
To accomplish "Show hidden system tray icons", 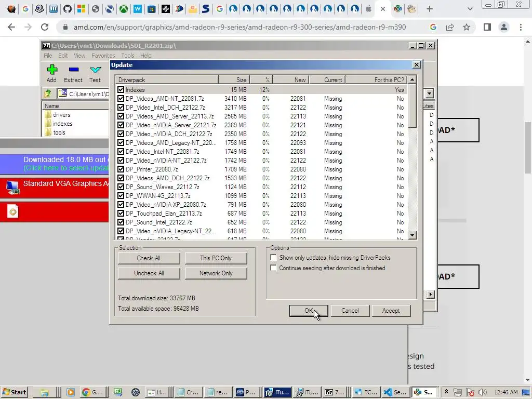I will (446, 392).
